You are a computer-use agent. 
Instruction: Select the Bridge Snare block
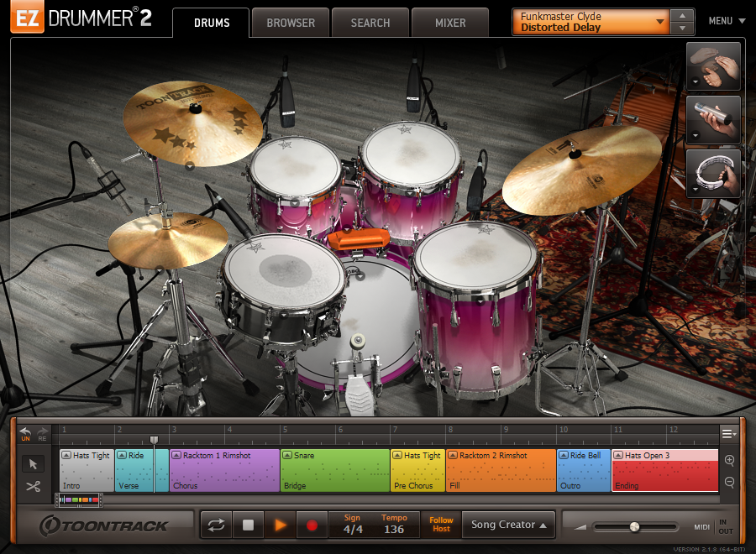tap(335, 471)
